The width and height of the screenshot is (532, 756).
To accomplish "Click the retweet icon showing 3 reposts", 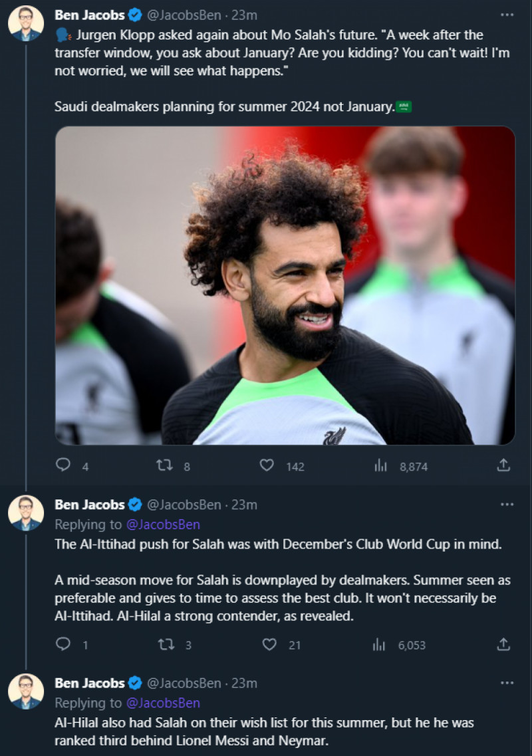I will (165, 644).
